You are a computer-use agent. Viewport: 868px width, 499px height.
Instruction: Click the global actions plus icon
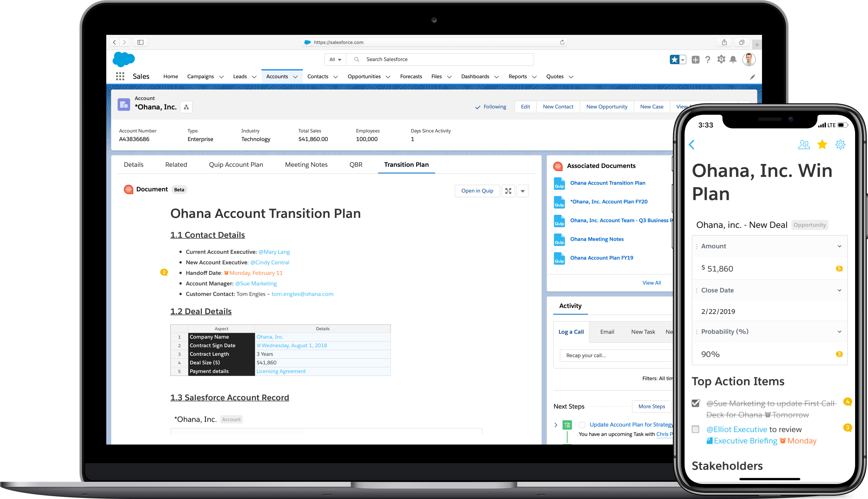tap(695, 60)
